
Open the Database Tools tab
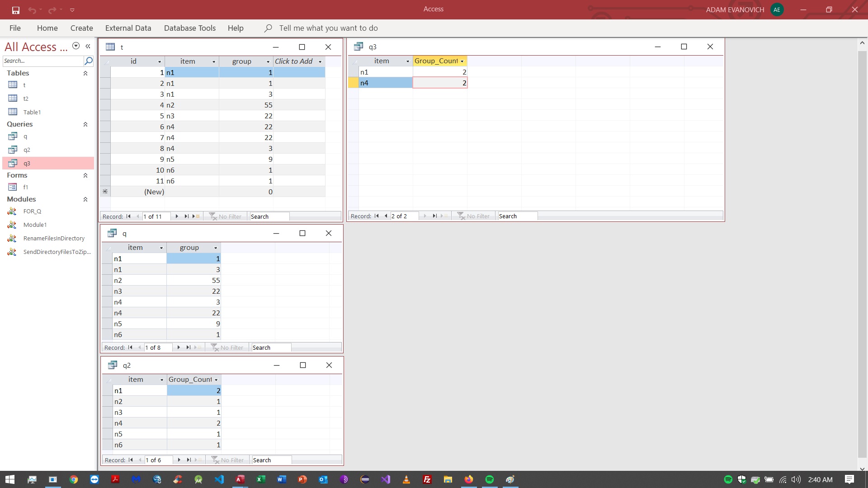click(190, 28)
